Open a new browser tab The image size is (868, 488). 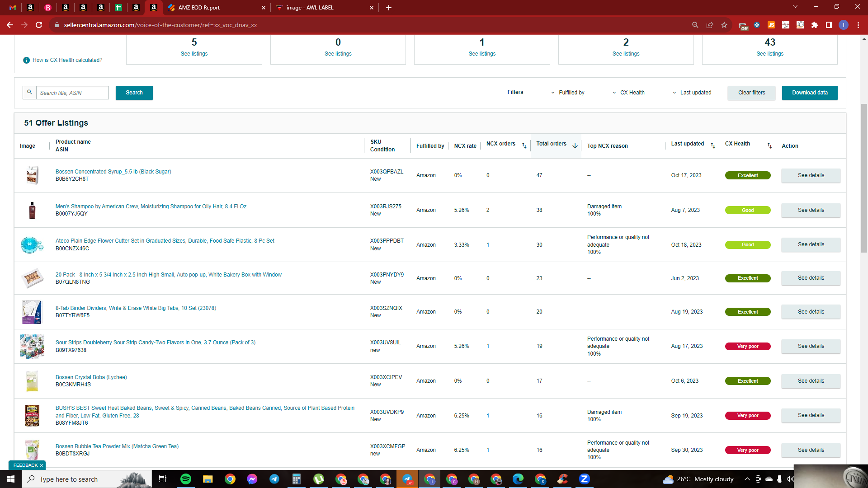pos(389,8)
